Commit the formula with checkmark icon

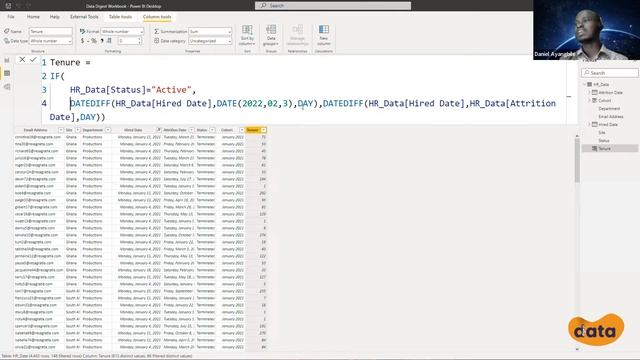33,60
